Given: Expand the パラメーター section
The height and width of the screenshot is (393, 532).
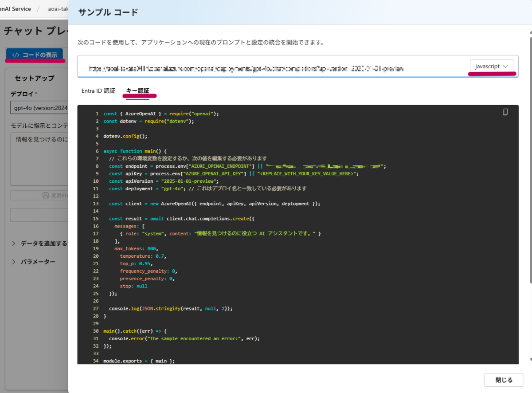Looking at the screenshot, I should [x=33, y=262].
